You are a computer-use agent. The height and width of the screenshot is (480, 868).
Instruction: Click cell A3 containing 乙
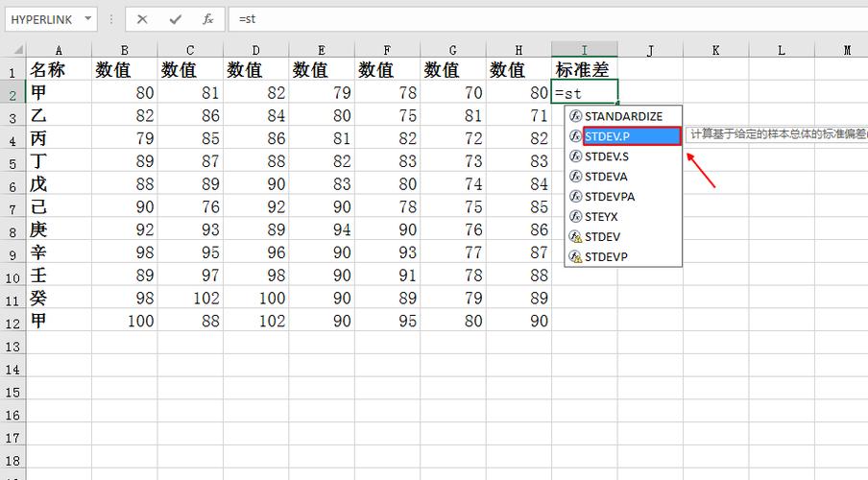pyautogui.click(x=59, y=115)
